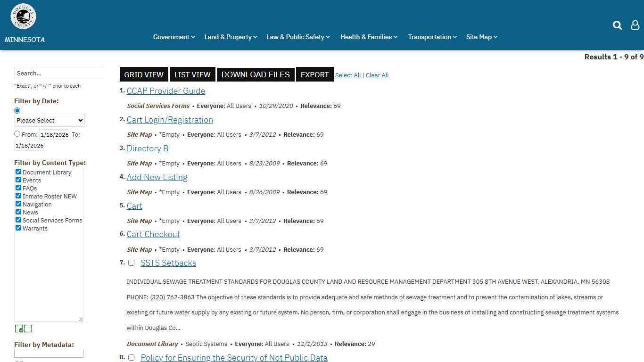Viewport: 644px width, 362px height.
Task: Open the Health & Families menu
Action: (369, 37)
